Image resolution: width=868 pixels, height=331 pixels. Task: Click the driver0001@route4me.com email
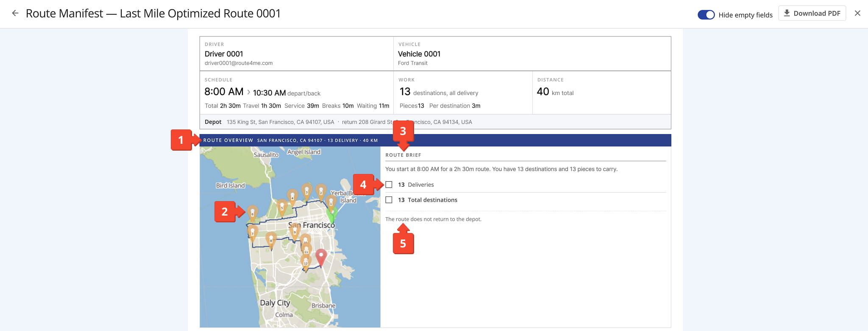coord(239,63)
